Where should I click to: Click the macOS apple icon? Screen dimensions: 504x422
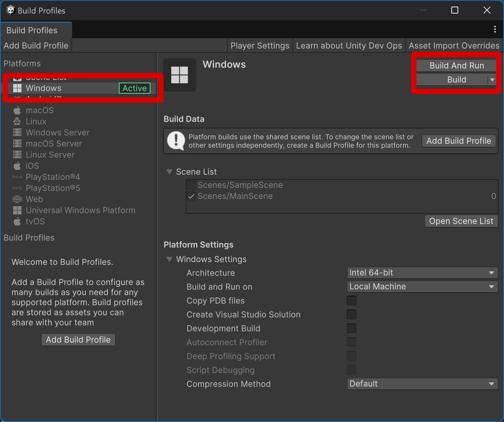(17, 110)
